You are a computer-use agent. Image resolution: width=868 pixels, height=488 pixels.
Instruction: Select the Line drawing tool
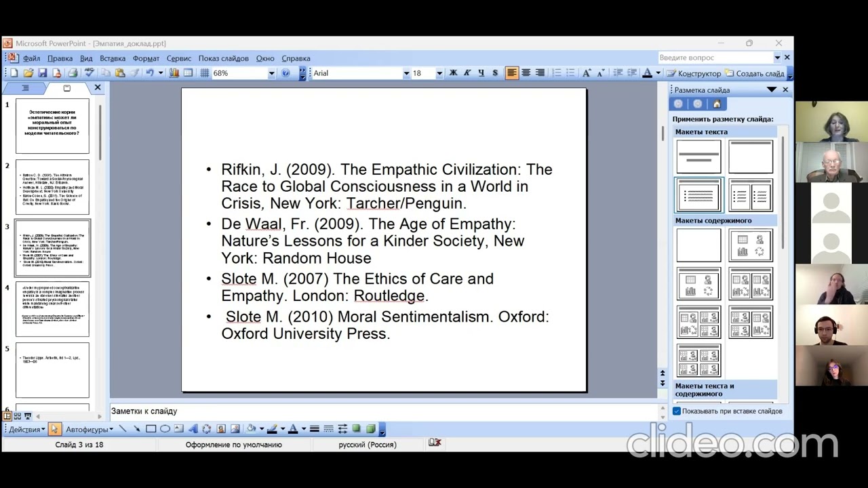(123, 429)
